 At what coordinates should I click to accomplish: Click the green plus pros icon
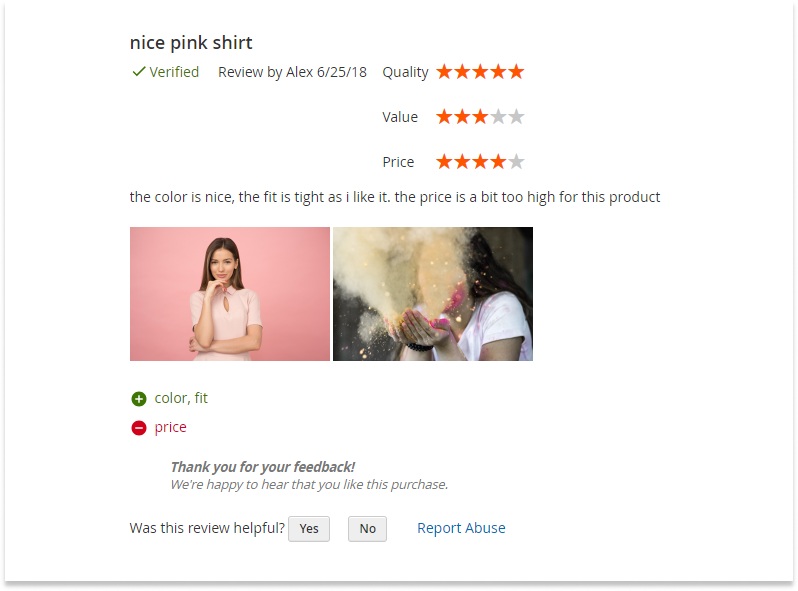coord(139,399)
